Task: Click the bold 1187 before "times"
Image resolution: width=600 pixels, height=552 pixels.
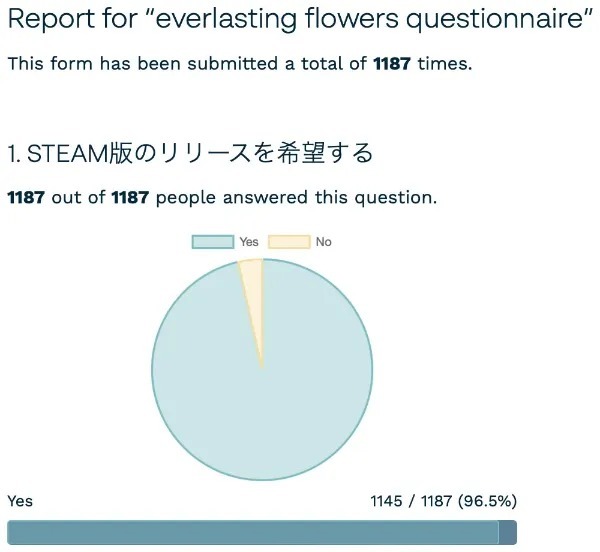Action: (392, 63)
